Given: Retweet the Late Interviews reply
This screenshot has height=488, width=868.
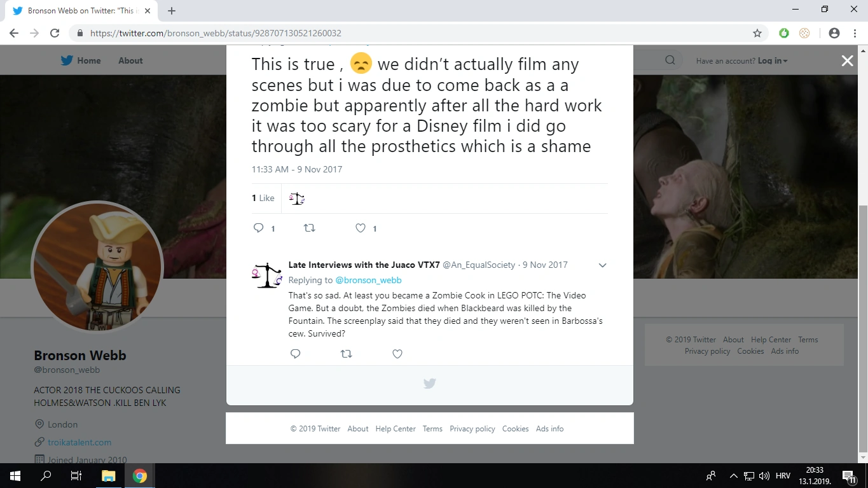Looking at the screenshot, I should pyautogui.click(x=347, y=354).
